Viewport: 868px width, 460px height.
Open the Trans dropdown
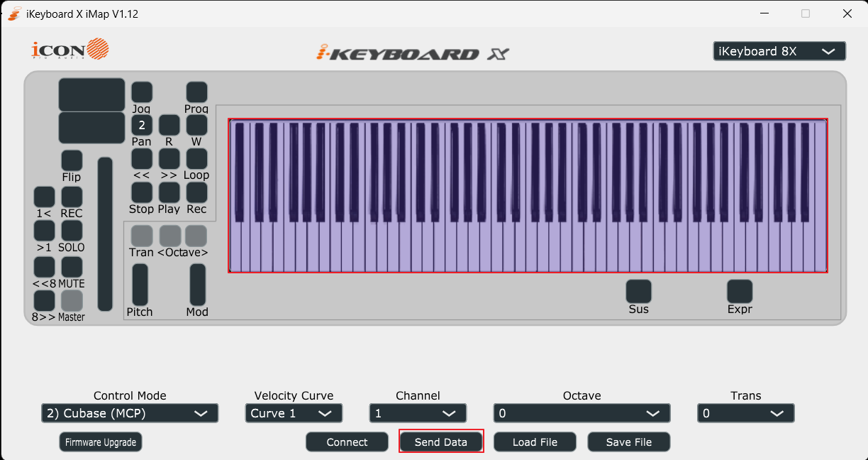tap(746, 413)
